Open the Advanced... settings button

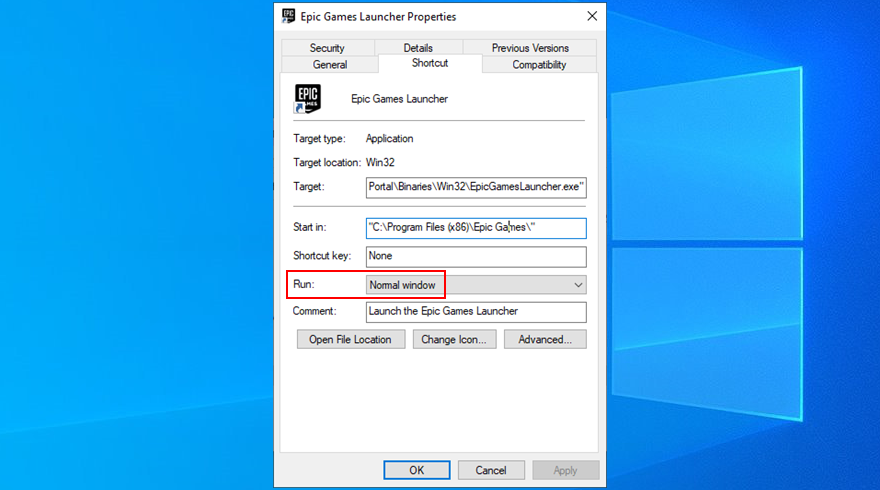point(545,340)
